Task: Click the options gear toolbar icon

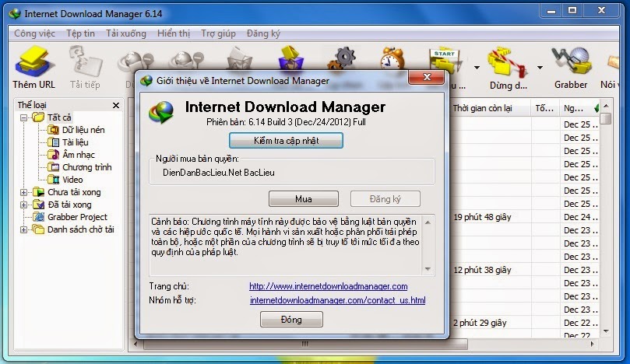Action: point(342,59)
